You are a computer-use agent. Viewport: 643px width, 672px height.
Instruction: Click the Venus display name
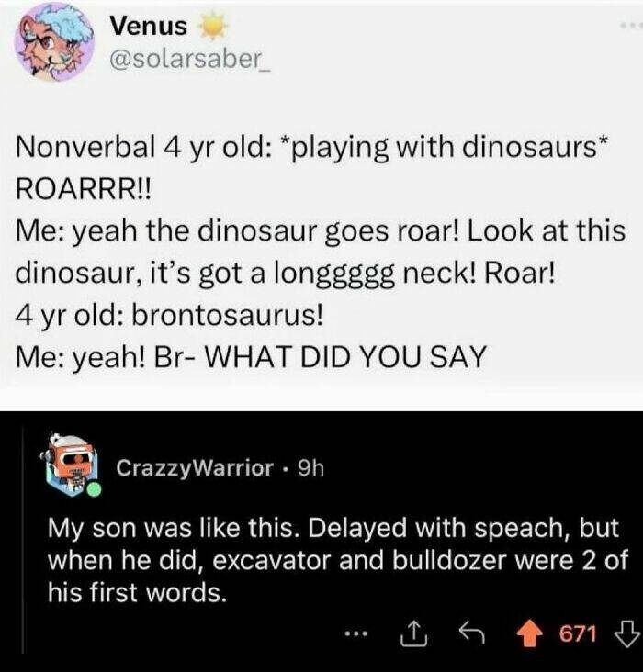147,27
